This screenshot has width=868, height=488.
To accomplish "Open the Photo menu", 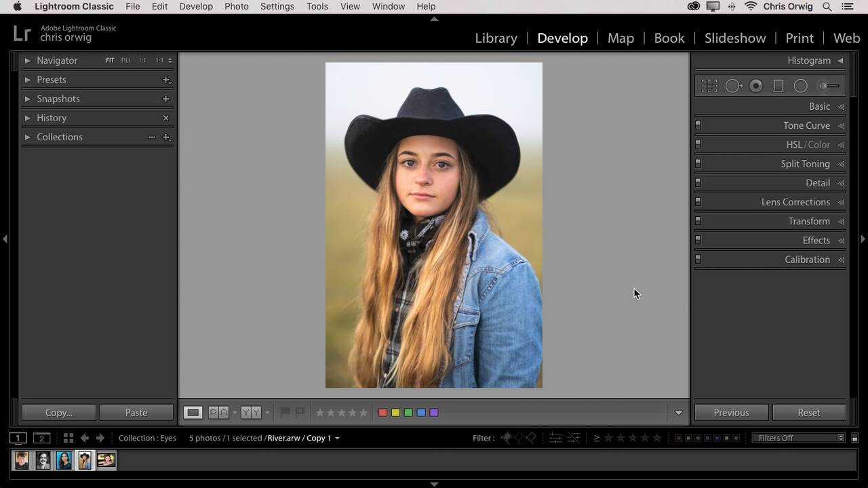I will click(x=237, y=7).
